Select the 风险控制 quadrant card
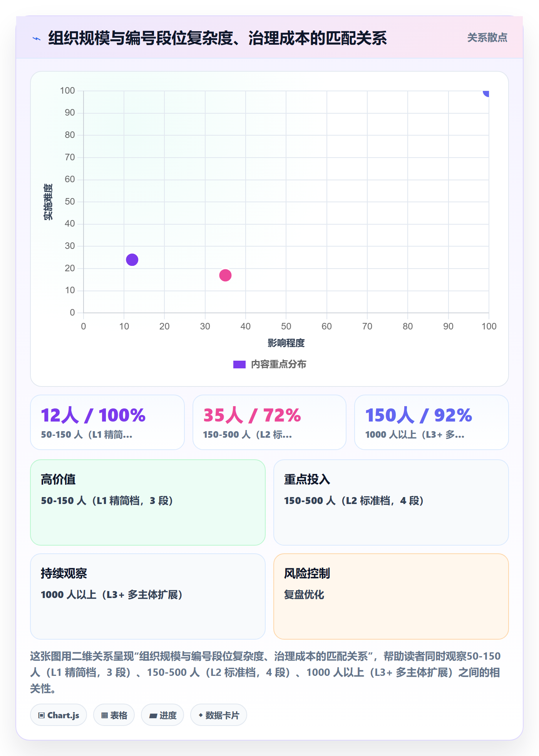This screenshot has height=756, width=539. point(391,596)
